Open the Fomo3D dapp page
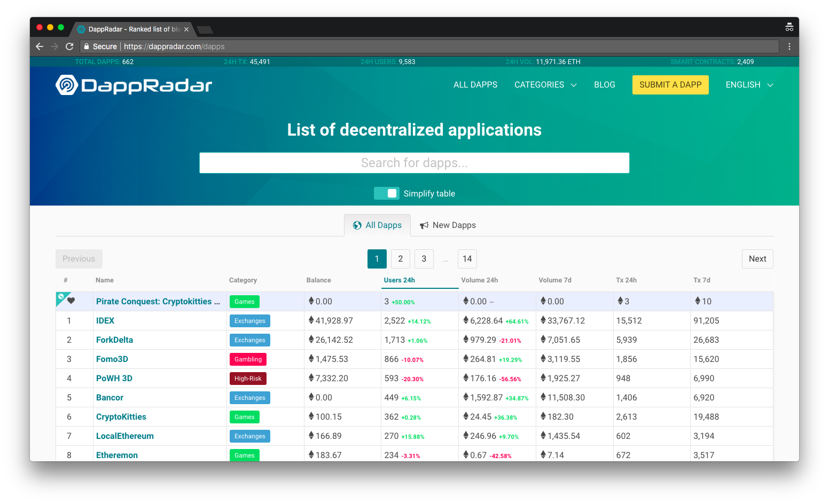 tap(112, 359)
